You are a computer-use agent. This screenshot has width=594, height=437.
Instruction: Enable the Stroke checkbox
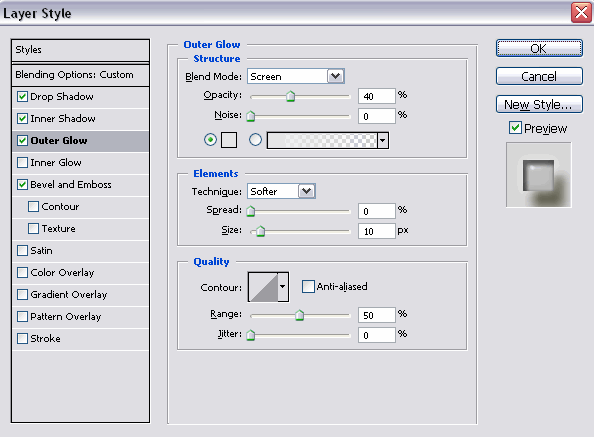(22, 338)
